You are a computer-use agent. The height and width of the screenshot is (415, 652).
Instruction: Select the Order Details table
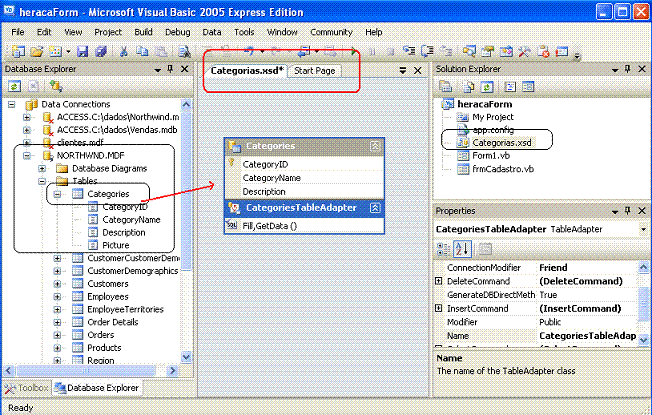point(112,322)
